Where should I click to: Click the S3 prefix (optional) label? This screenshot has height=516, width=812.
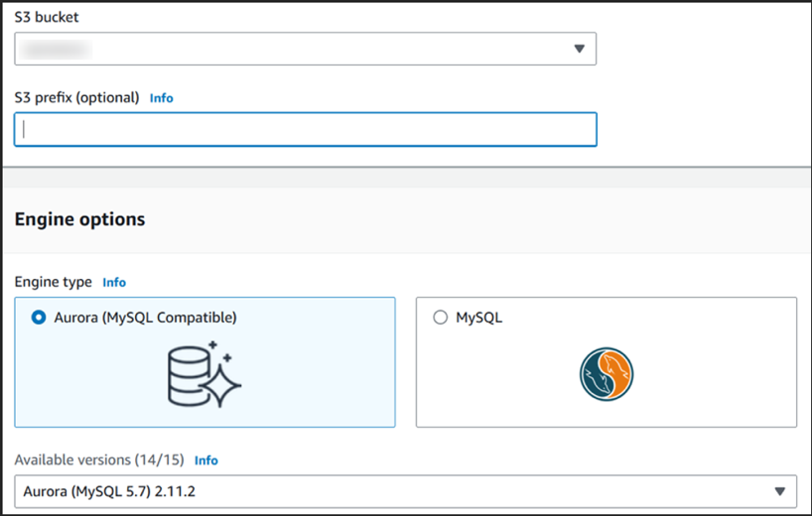pos(76,98)
